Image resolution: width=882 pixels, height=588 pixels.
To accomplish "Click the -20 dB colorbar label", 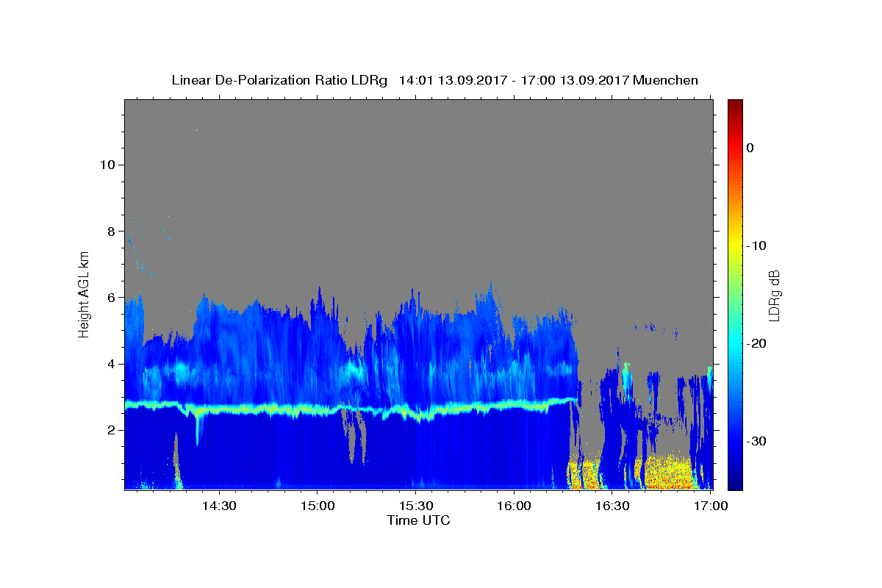I will point(756,343).
